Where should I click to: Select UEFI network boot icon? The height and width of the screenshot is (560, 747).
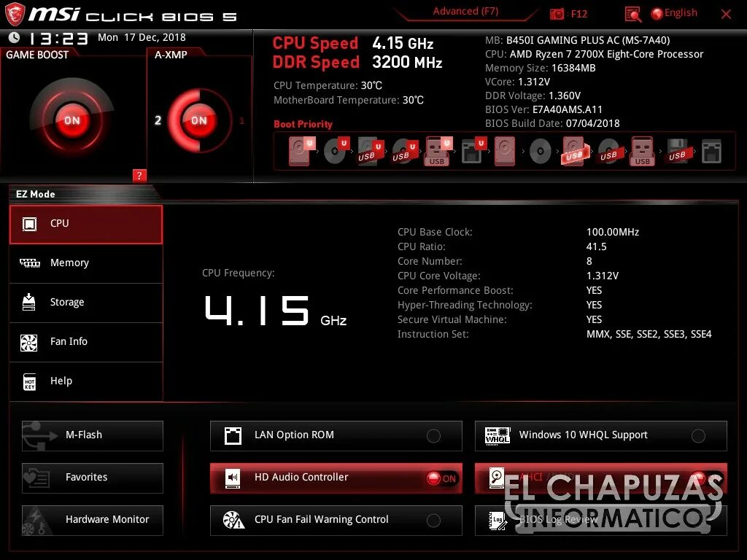click(x=473, y=151)
